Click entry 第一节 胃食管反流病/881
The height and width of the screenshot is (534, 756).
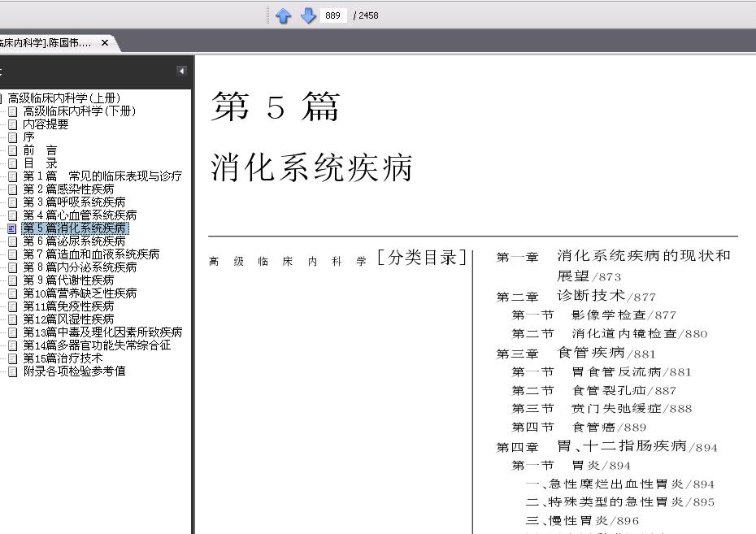602,371
